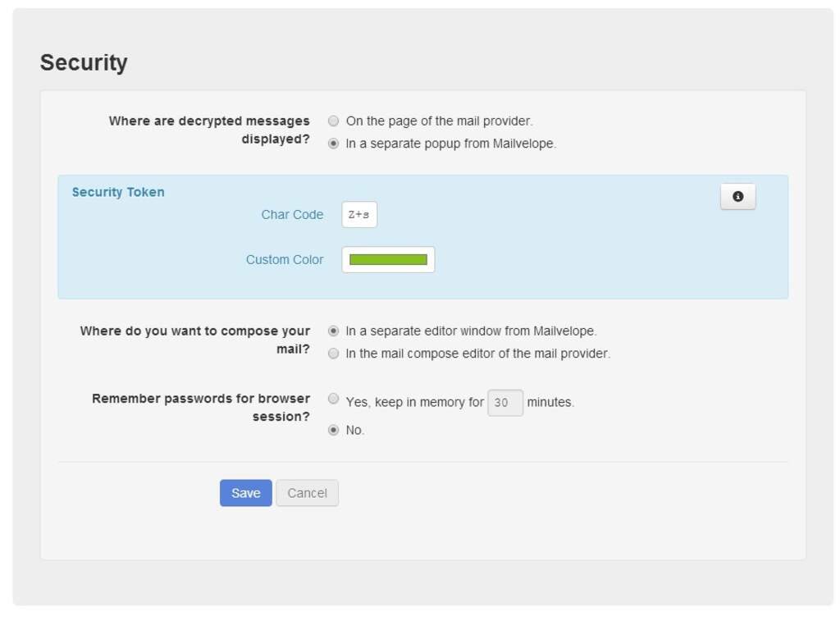Viewport: 840px width, 630px height.
Task: Click the 'Security' page heading
Action: point(84,62)
